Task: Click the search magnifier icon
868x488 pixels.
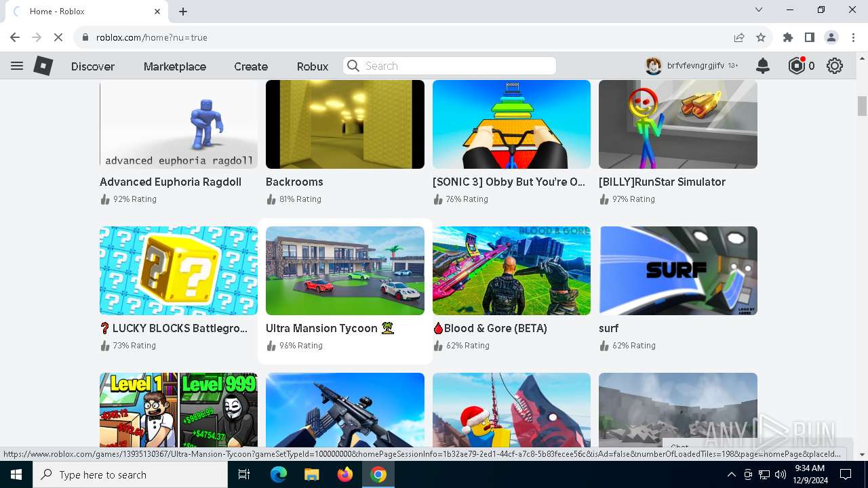Action: 353,66
